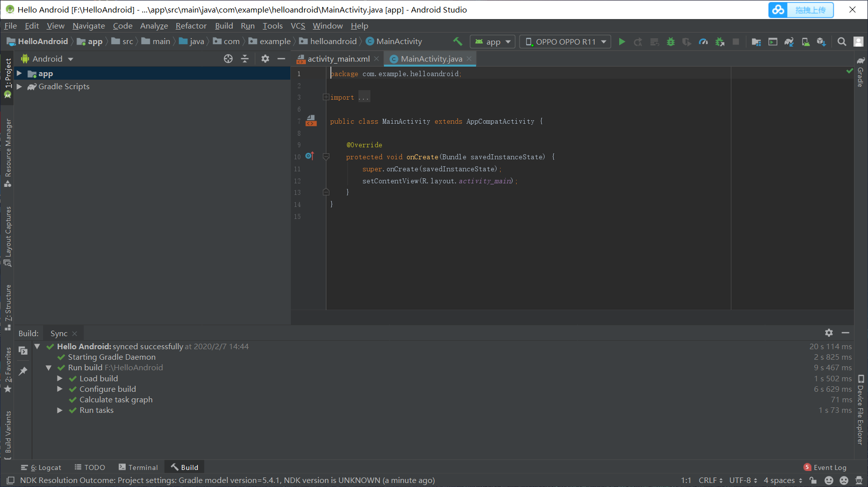868x487 pixels.
Task: Click the inspector hat icon in status bar
Action: (859, 480)
